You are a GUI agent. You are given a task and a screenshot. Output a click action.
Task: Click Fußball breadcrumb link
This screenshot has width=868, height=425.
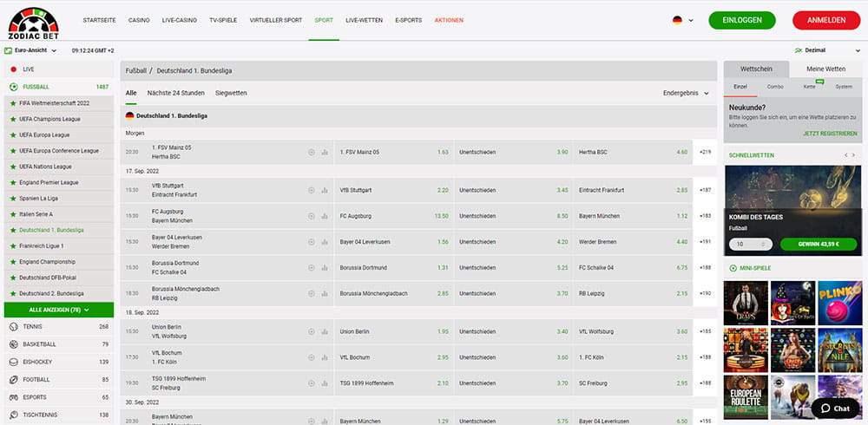click(x=135, y=71)
